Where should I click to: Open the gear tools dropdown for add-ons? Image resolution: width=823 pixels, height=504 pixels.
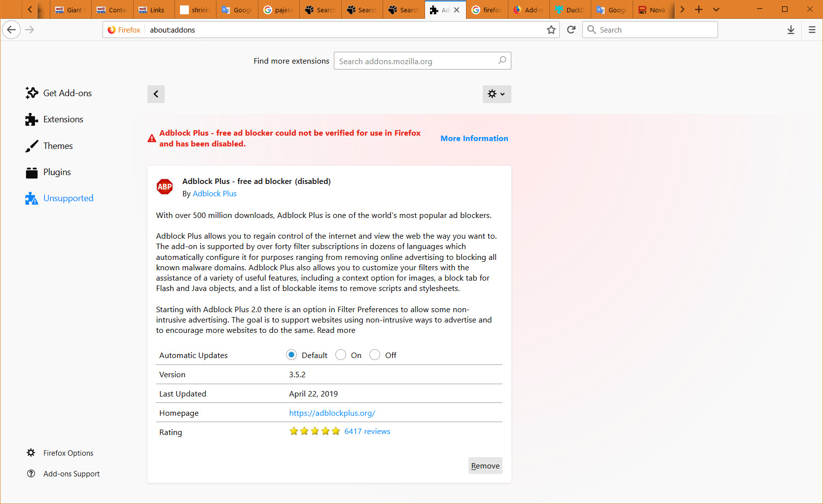click(497, 94)
